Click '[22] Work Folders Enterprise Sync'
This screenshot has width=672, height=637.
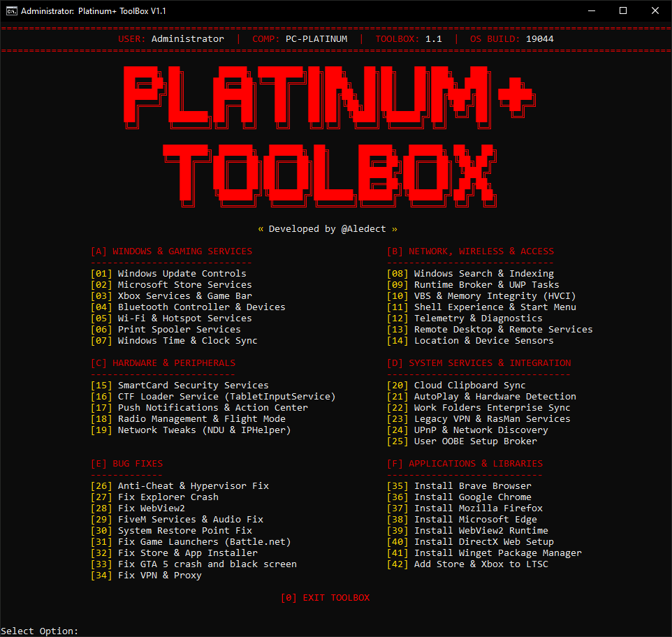click(479, 407)
